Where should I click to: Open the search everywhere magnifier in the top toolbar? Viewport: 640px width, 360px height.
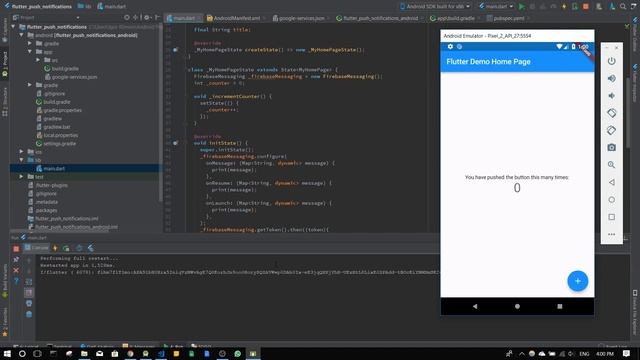coord(623,6)
